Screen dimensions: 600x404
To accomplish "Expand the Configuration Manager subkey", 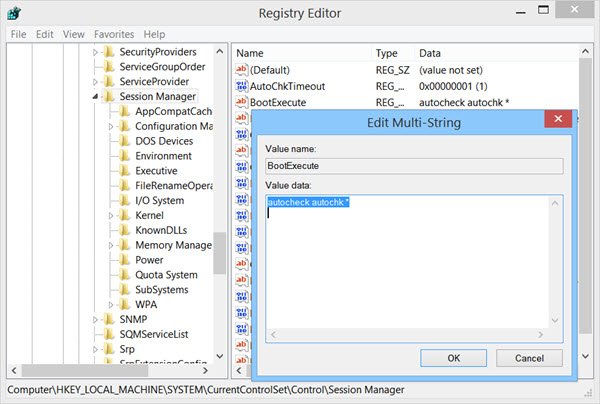I will pos(111,127).
